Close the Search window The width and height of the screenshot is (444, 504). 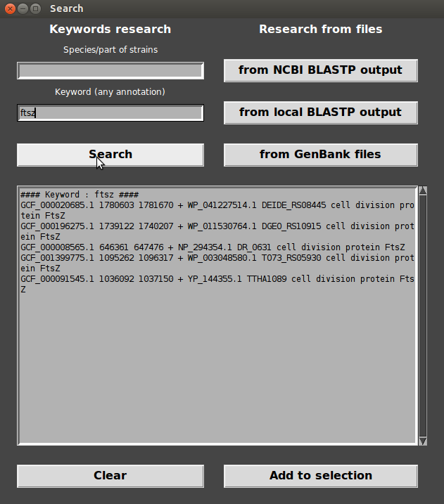11,8
